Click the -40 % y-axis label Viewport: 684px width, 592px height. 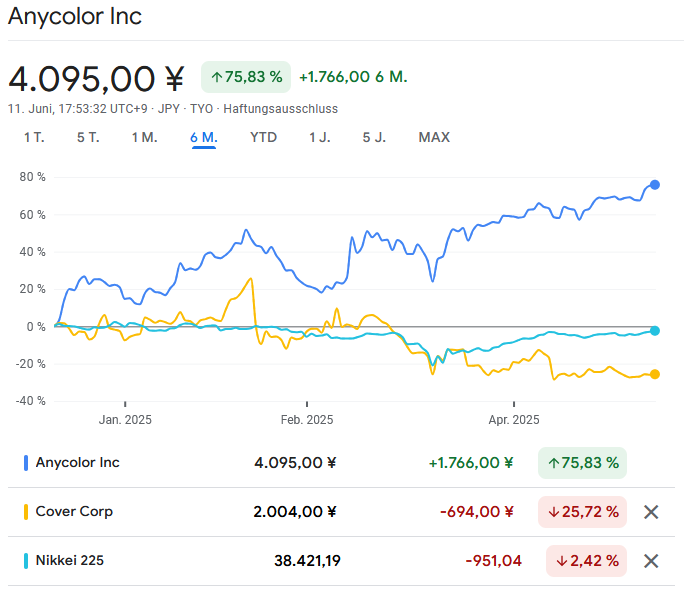pyautogui.click(x=31, y=400)
